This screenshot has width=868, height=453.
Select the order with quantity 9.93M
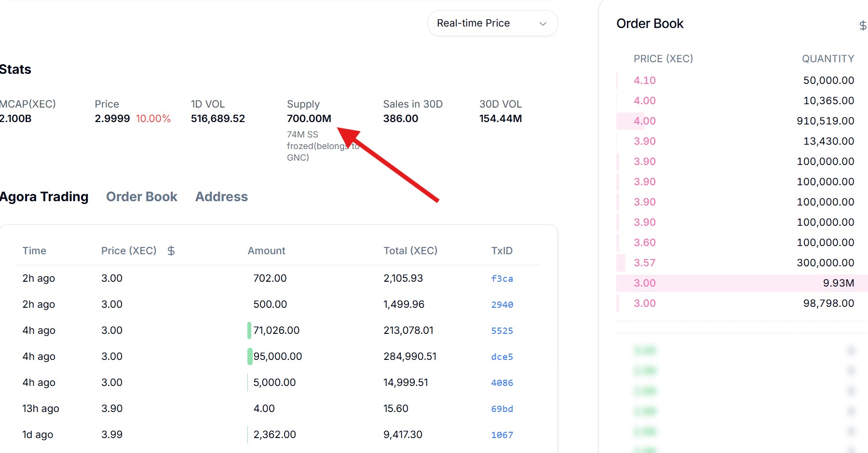point(742,283)
